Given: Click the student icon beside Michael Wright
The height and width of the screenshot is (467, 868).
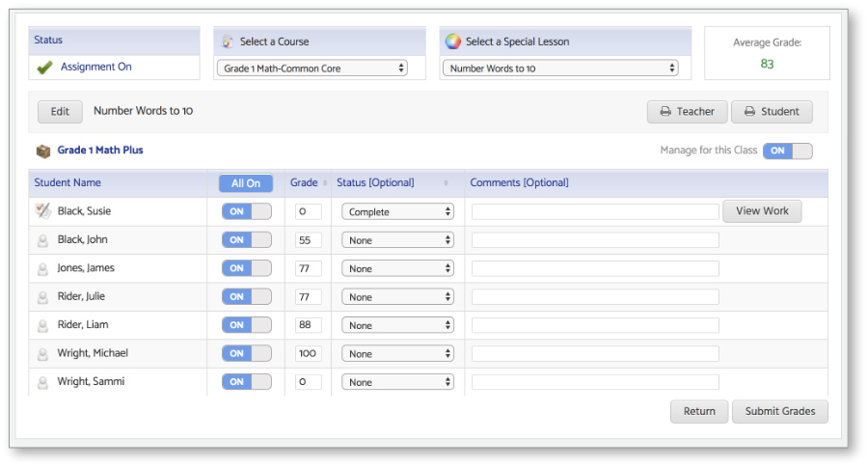Looking at the screenshot, I should coord(42,354).
